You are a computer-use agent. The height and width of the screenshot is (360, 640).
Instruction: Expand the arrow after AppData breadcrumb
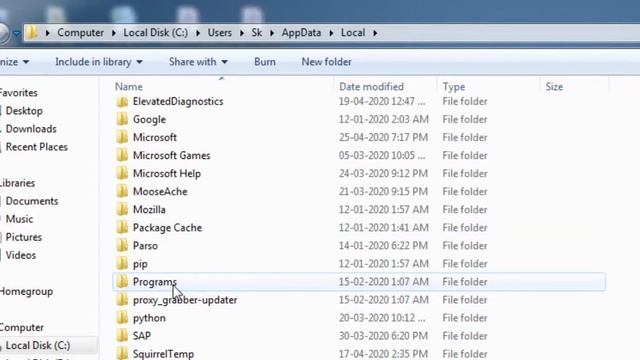click(331, 33)
